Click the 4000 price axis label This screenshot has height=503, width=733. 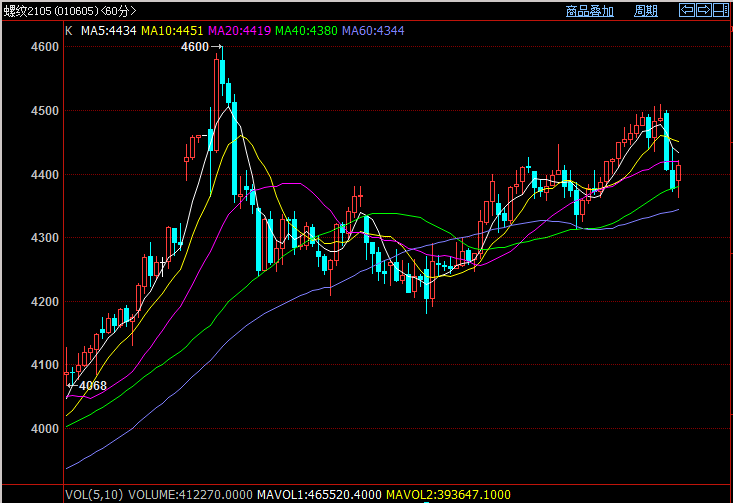coord(45,429)
